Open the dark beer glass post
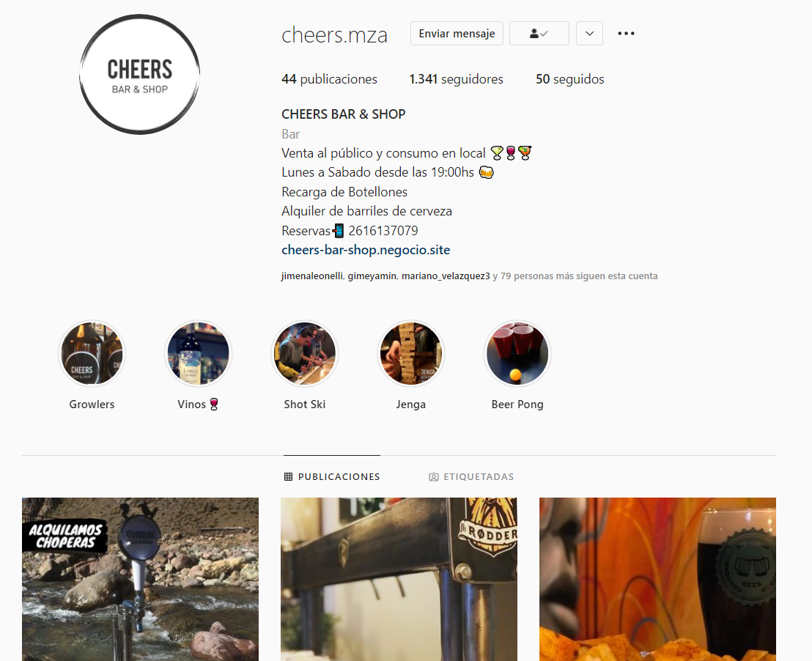Viewport: 812px width, 661px height. point(657,579)
